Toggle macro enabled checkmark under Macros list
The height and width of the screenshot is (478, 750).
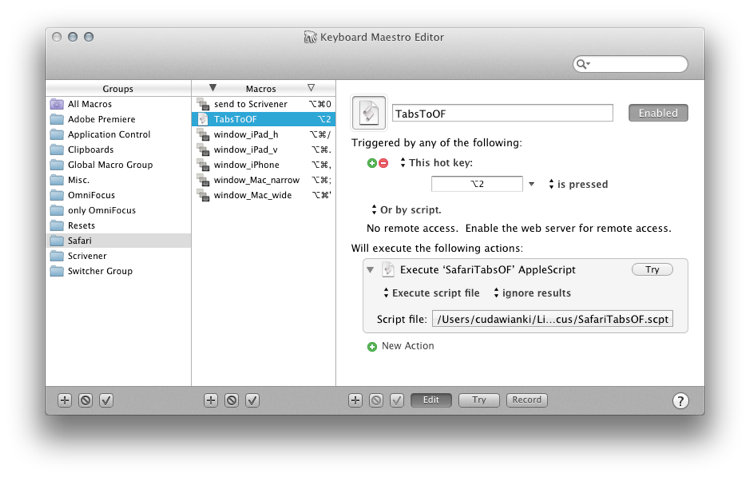pos(253,400)
